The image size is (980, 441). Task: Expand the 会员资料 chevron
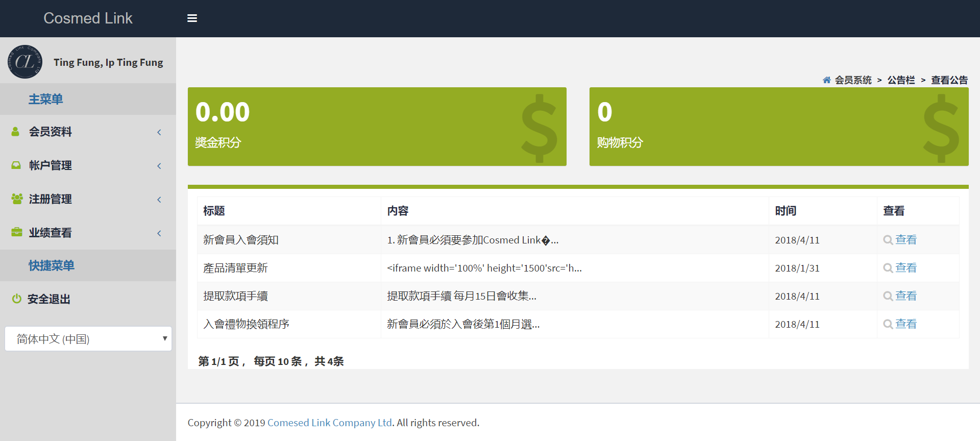point(159,132)
